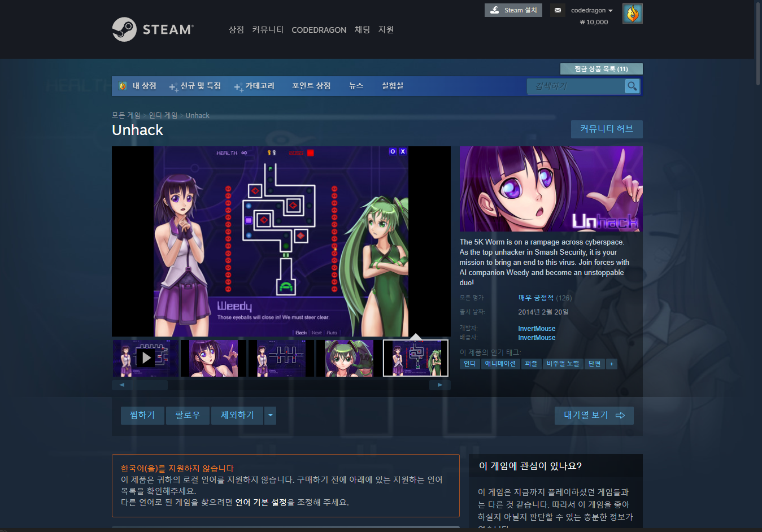762x532 pixels.
Task: Click the 찜하기 button
Action: click(142, 415)
